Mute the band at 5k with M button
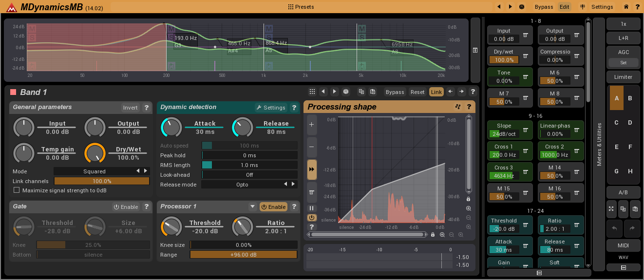 (x=362, y=29)
